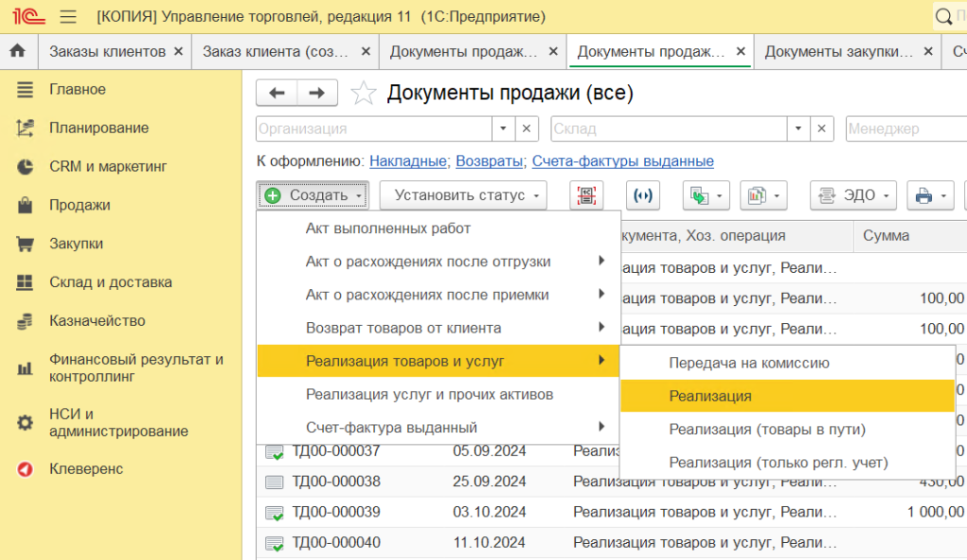
Task: Click into the Склад input field
Action: 670,128
